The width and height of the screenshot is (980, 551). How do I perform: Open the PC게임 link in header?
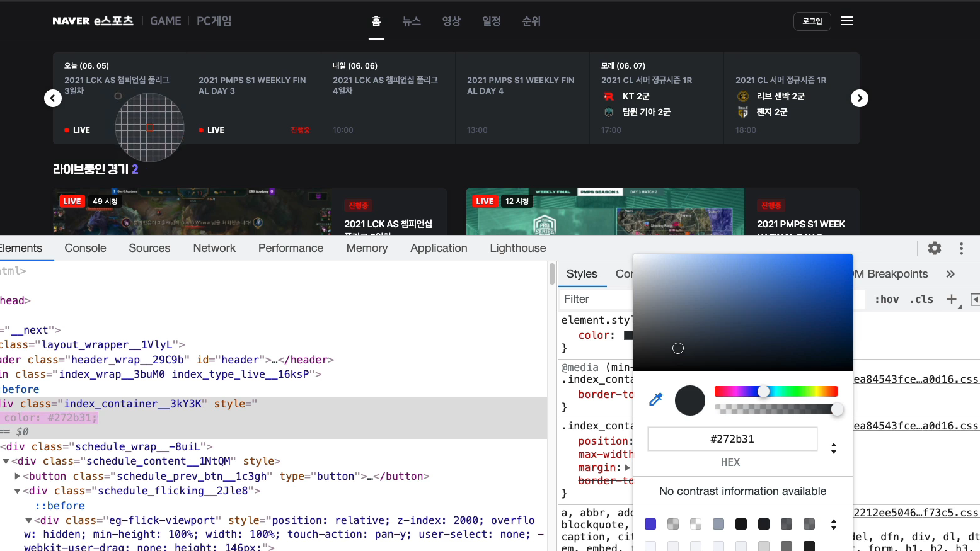pos(214,21)
